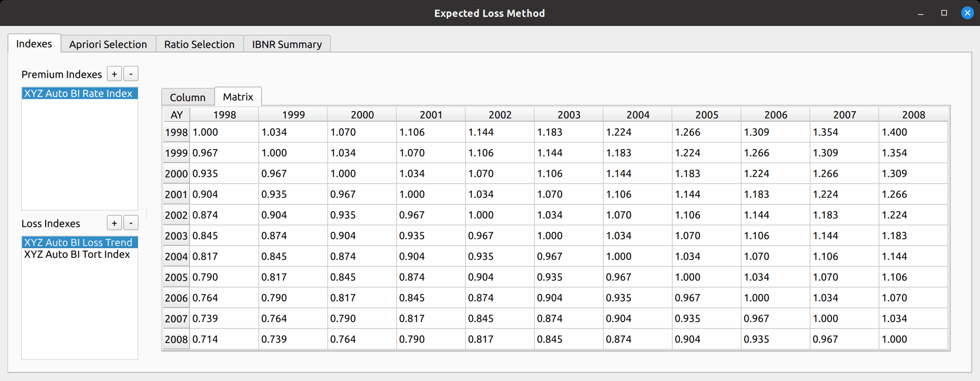The height and width of the screenshot is (381, 980).
Task: Click the 2008 column header
Action: pos(913,115)
